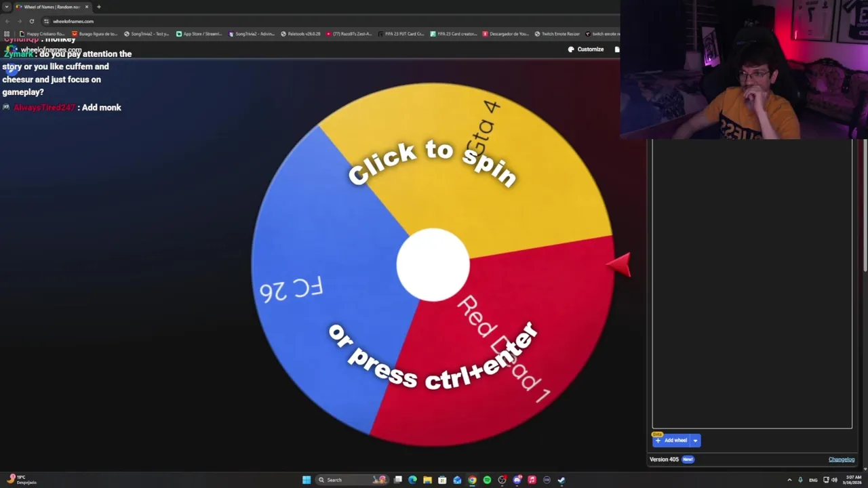Open the pink music app in taskbar
The image size is (868, 488).
(x=532, y=480)
